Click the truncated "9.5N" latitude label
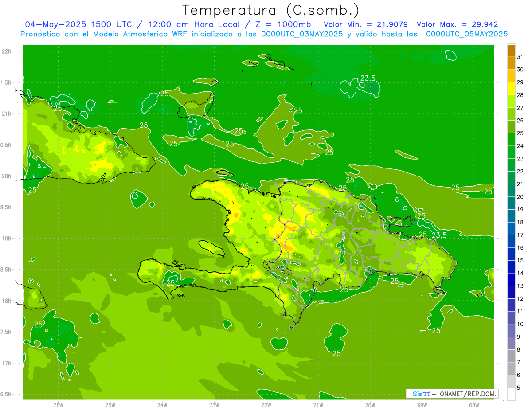This screenshot has width=532, height=411. pos(7,207)
